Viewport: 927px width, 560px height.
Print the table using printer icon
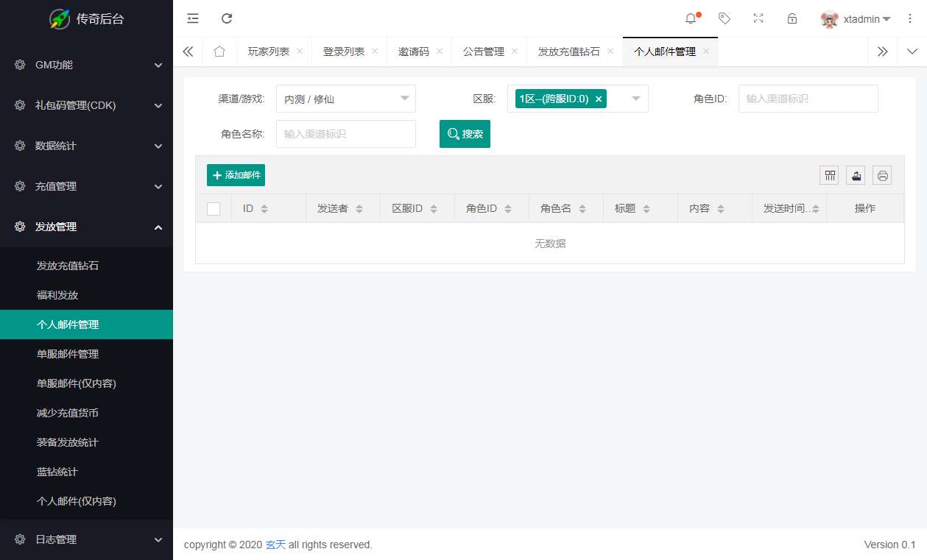[x=882, y=175]
